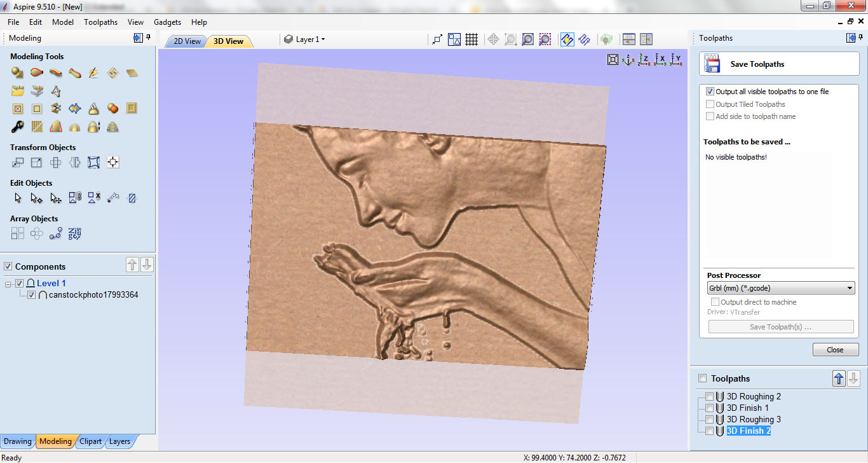Choose the Selection arrow tool
This screenshot has height=463, width=868.
(x=18, y=198)
